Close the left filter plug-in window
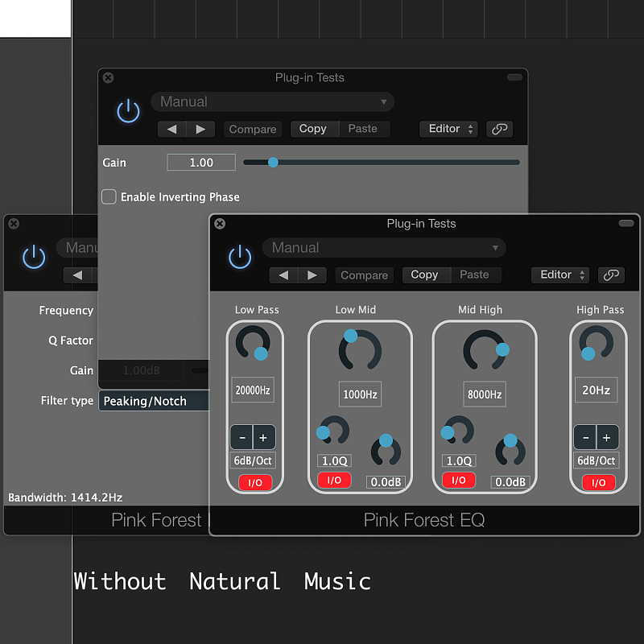This screenshot has height=644, width=644. coord(14,224)
